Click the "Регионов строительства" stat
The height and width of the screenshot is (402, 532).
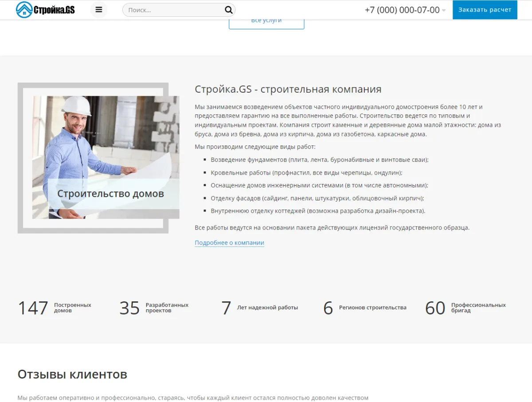[366, 307]
